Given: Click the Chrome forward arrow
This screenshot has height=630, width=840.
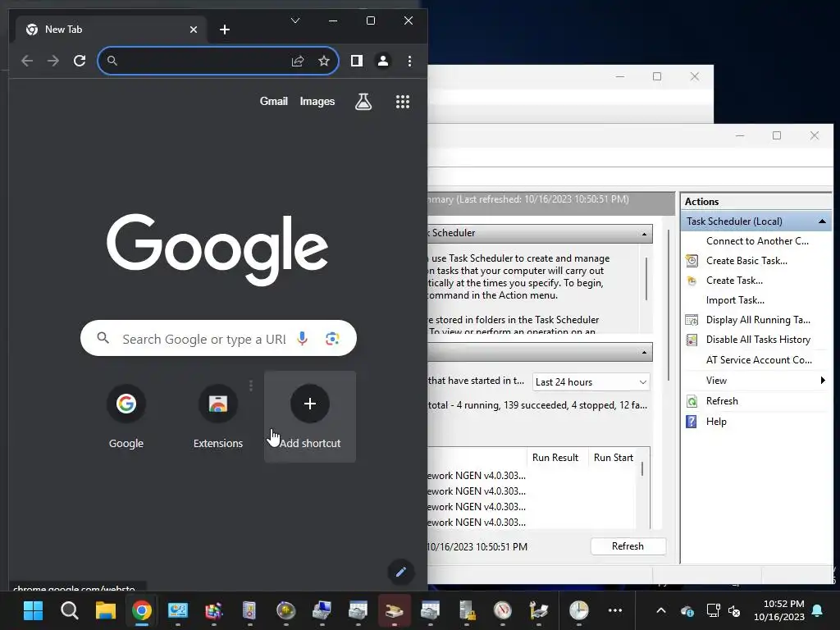Looking at the screenshot, I should click(x=53, y=61).
